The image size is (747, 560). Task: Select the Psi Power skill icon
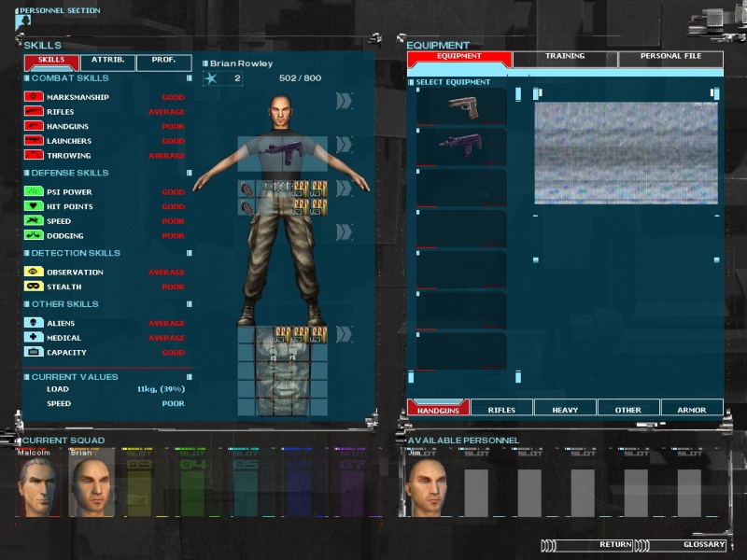(34, 192)
